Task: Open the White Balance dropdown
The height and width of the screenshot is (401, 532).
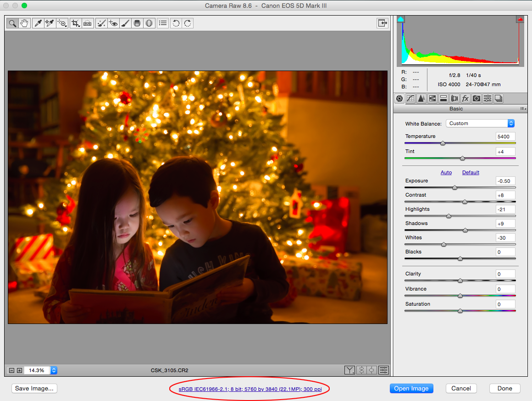Action: 480,123
